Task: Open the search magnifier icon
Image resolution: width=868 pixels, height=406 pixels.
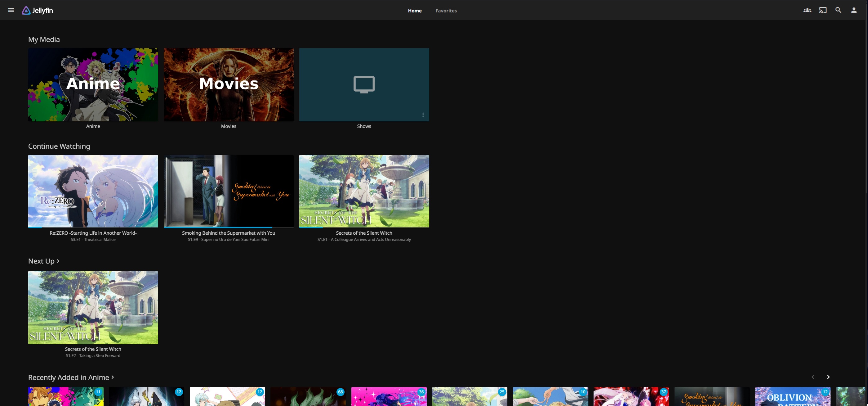Action: click(x=838, y=10)
